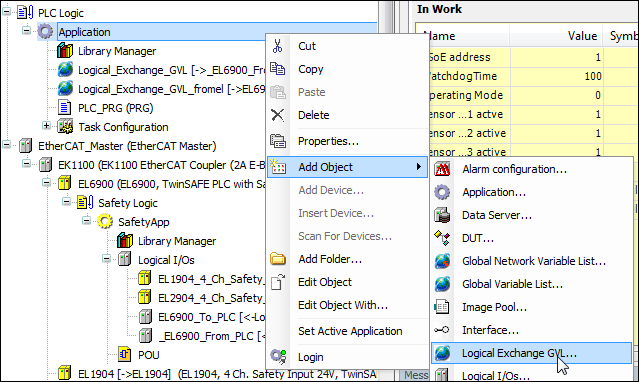
Task: Click the EL6900_To_PLC device icon
Action: click(x=145, y=316)
